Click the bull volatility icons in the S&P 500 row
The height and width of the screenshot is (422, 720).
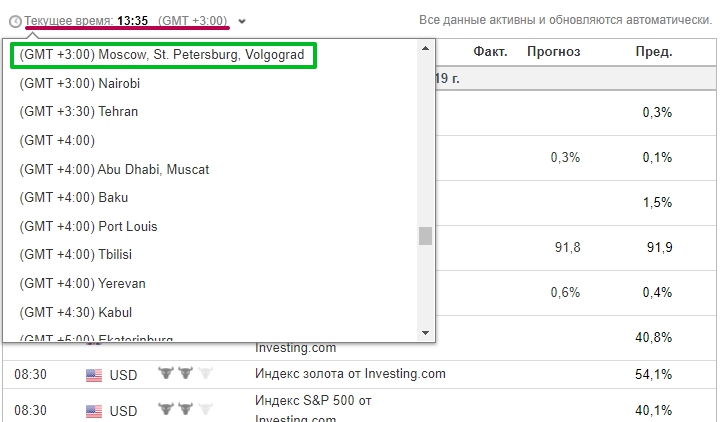185,410
